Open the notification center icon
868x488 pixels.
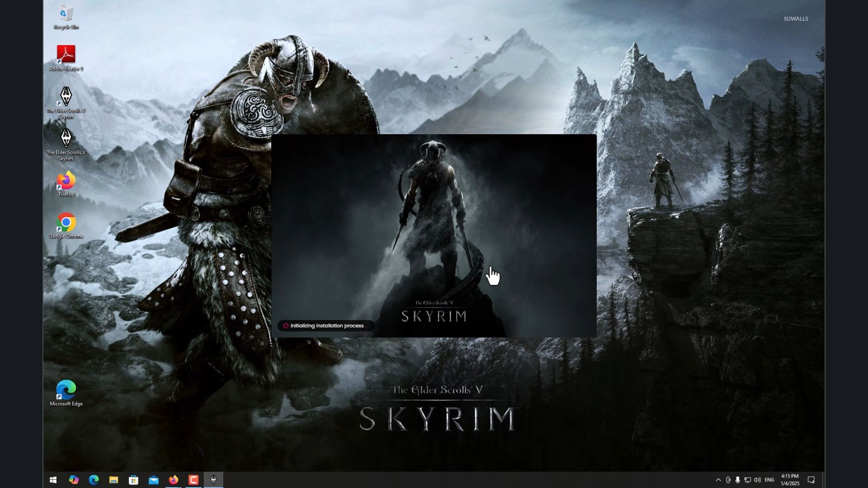tap(811, 480)
